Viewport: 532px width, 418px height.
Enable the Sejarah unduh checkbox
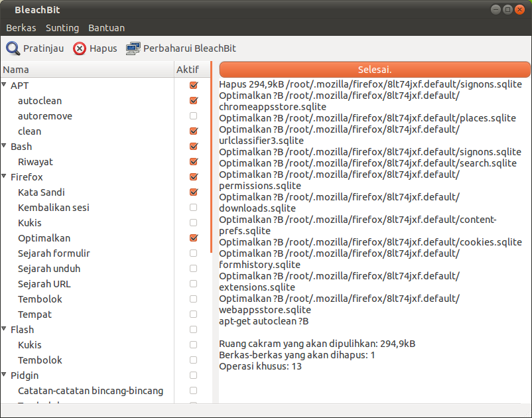pos(194,268)
